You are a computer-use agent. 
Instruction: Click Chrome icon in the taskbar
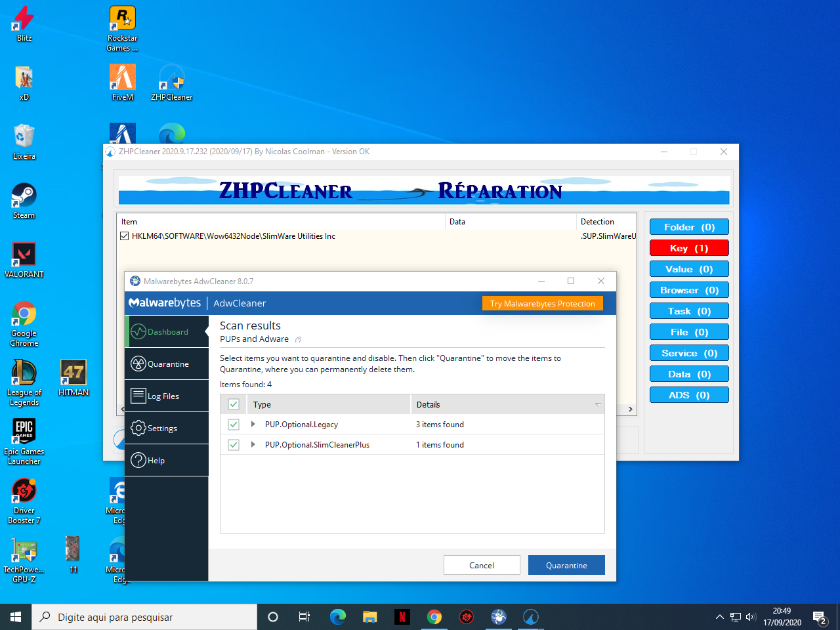click(x=434, y=617)
